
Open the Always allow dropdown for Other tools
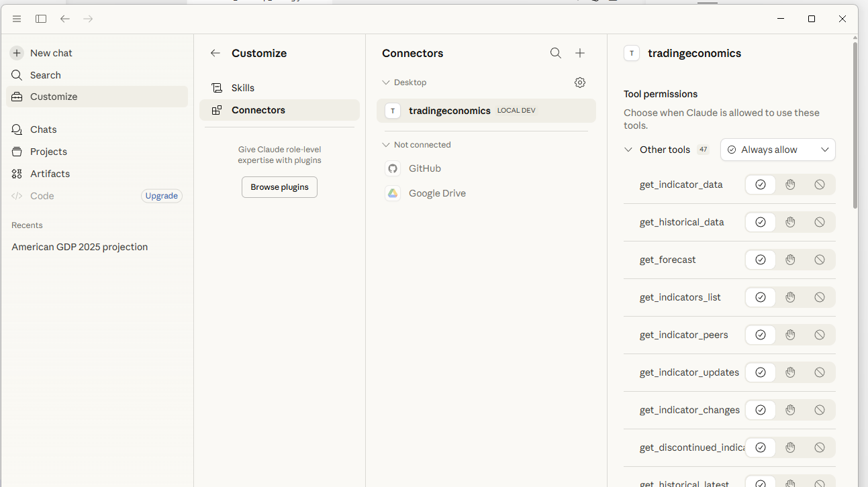pyautogui.click(x=777, y=149)
